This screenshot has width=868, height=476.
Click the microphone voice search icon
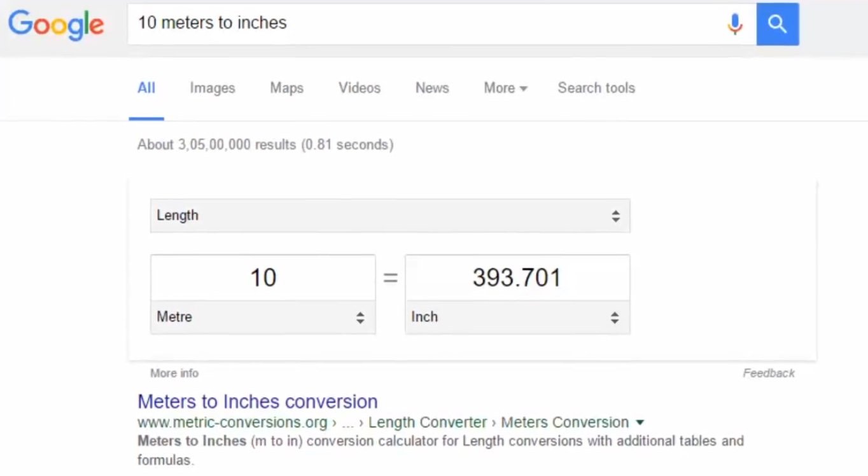[x=734, y=24]
